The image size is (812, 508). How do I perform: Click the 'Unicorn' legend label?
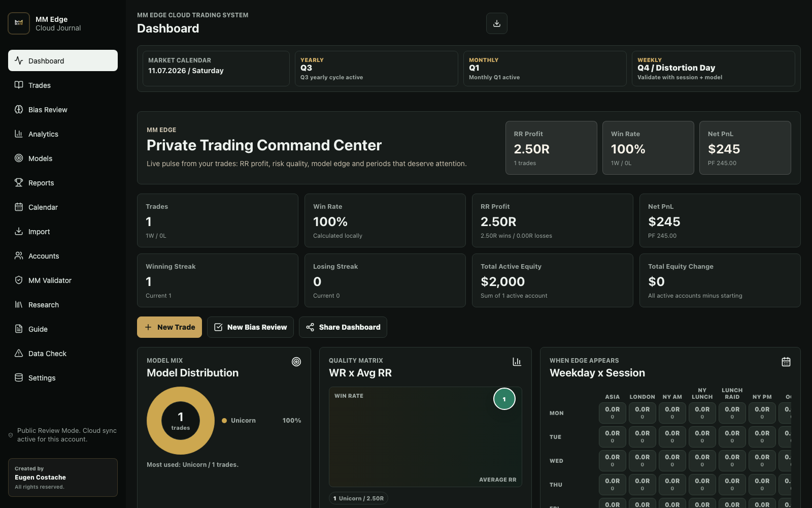point(243,421)
